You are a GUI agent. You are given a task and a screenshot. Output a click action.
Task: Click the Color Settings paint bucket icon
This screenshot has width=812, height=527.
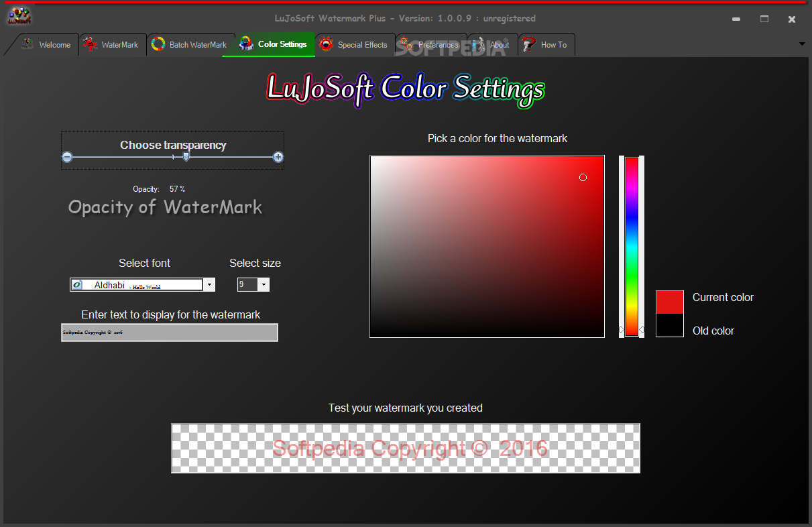click(x=247, y=44)
